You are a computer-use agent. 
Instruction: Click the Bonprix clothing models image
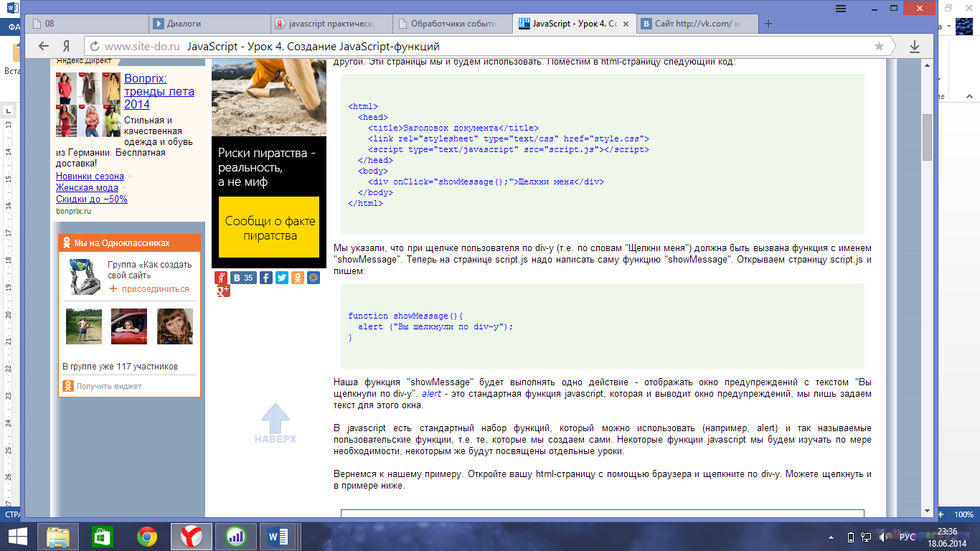point(88,105)
